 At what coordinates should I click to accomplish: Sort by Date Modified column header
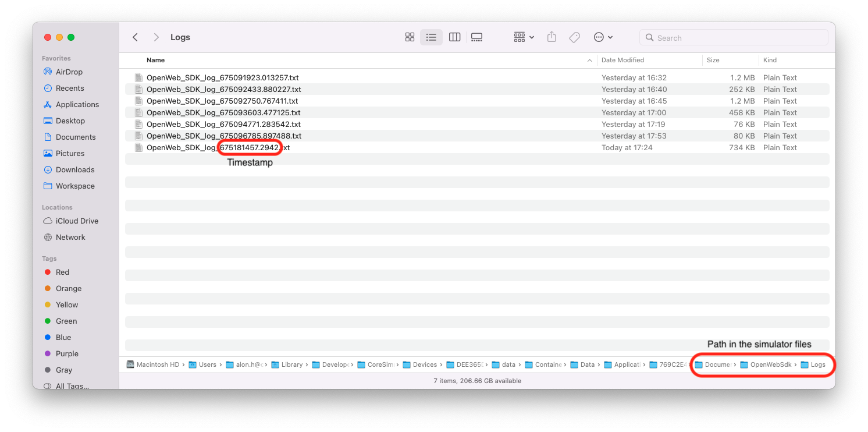coord(622,60)
